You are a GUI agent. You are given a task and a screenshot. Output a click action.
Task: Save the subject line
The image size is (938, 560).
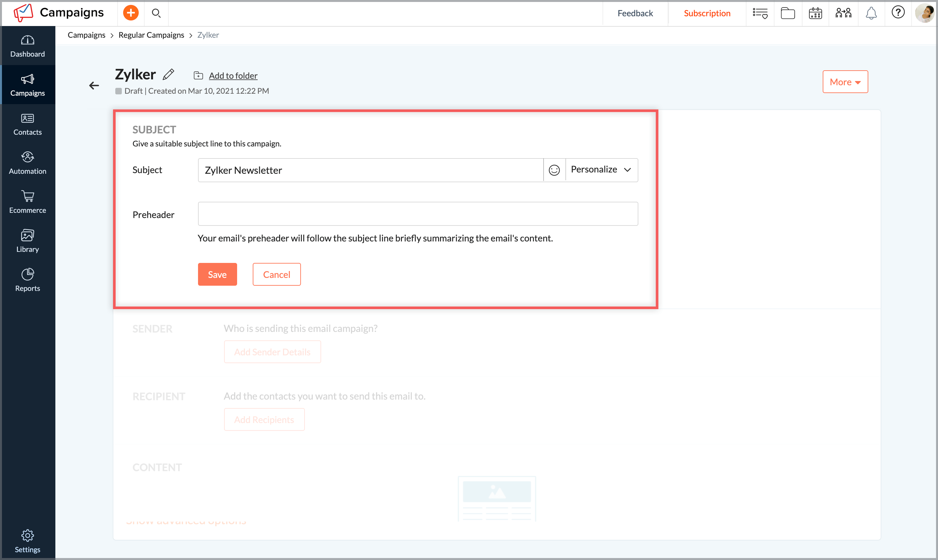[217, 274]
